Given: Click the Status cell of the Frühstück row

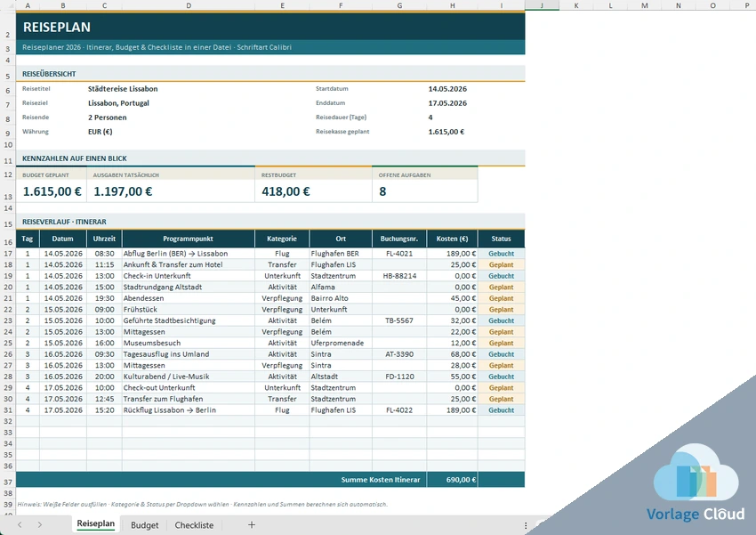Looking at the screenshot, I should click(502, 309).
